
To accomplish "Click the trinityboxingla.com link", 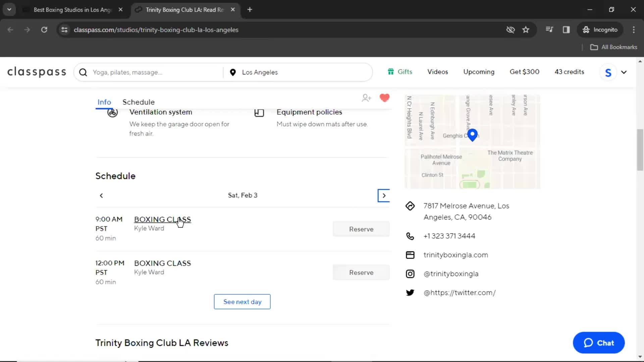I will tap(456, 255).
